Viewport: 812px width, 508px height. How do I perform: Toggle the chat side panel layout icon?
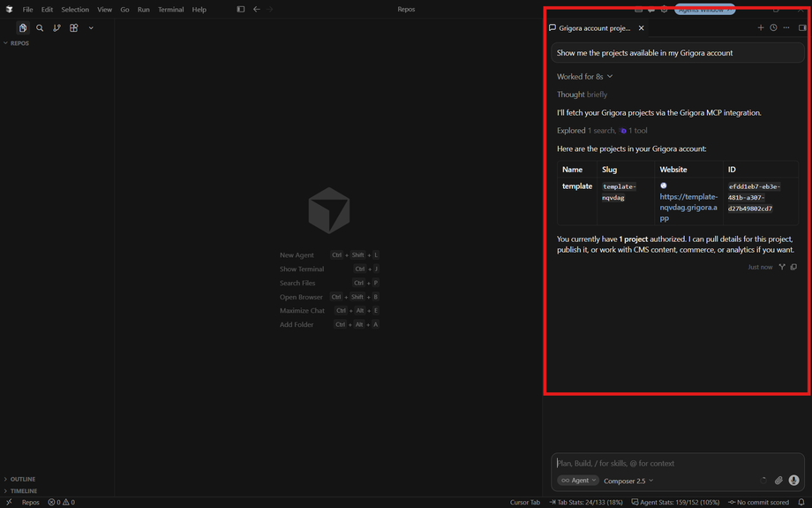click(x=802, y=28)
